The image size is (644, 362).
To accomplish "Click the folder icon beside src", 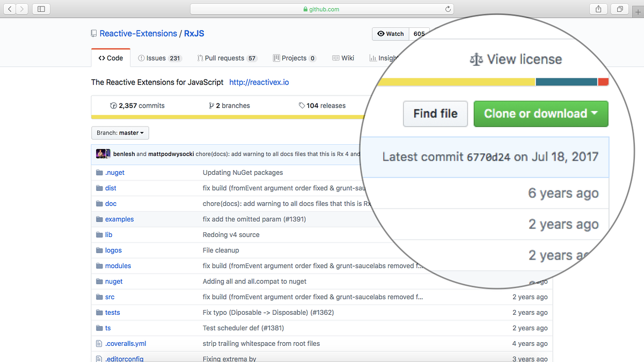I will [99, 297].
